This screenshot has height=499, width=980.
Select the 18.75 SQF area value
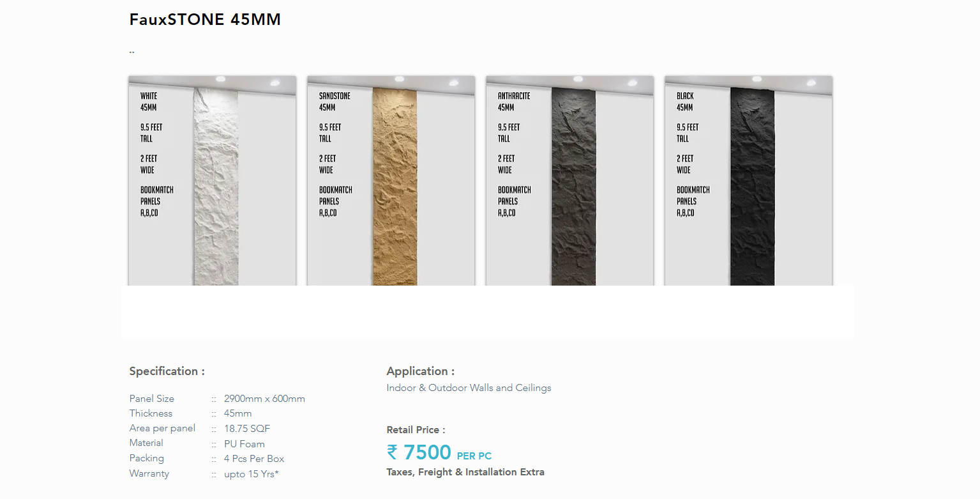coord(247,429)
